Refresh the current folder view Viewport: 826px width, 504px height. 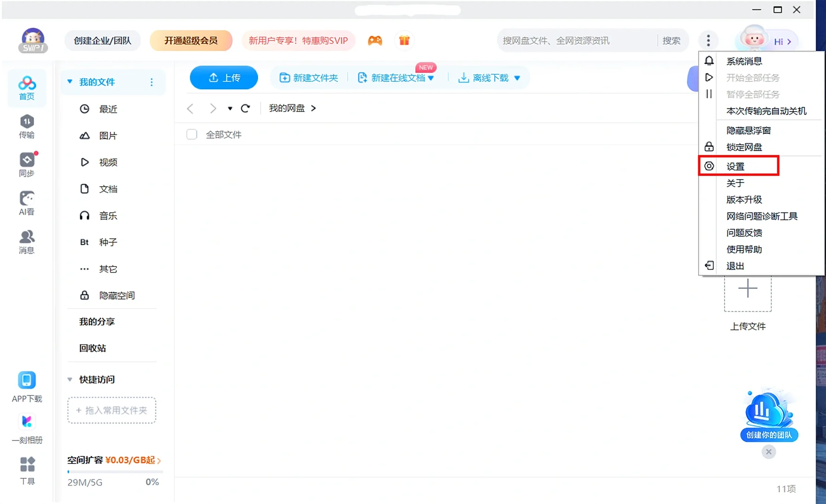pos(246,108)
